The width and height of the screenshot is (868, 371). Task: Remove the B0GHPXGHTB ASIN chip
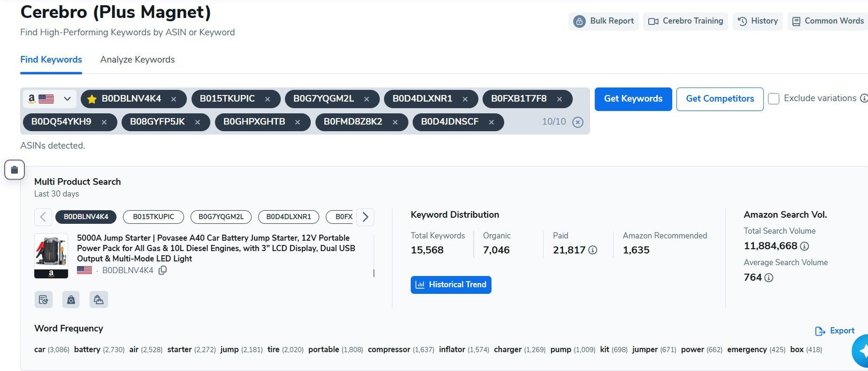click(x=298, y=122)
